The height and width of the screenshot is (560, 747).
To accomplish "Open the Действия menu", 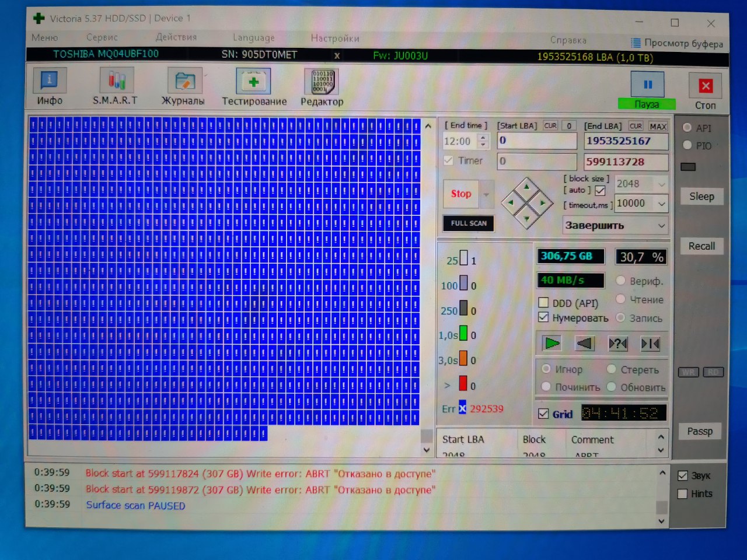I will point(176,37).
